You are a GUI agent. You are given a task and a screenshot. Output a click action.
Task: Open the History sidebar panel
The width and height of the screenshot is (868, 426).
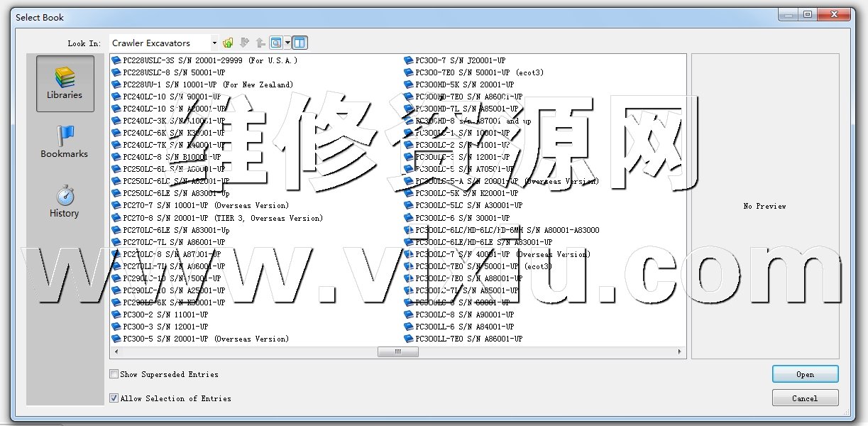point(65,202)
